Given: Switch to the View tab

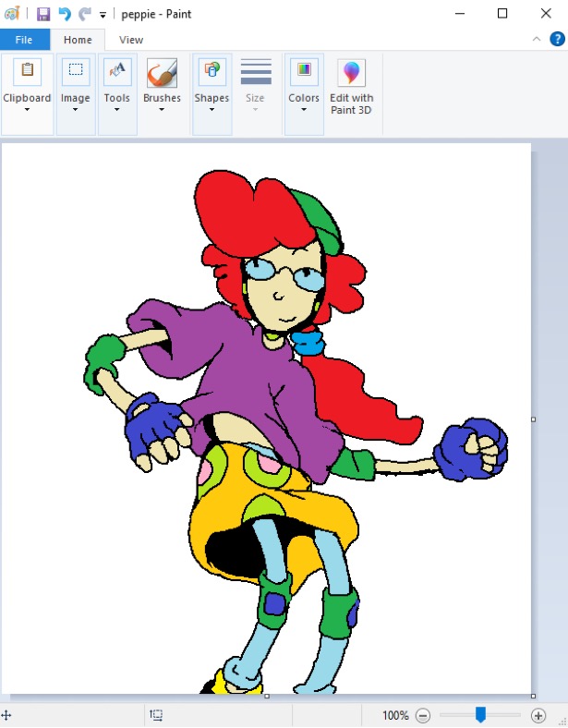Looking at the screenshot, I should [x=131, y=40].
